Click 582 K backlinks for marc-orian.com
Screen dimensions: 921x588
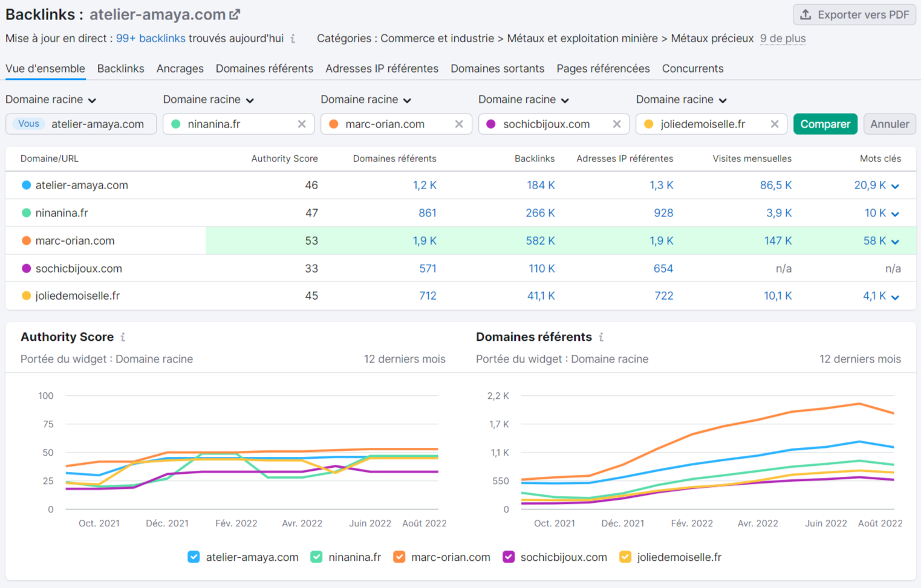[x=540, y=241]
